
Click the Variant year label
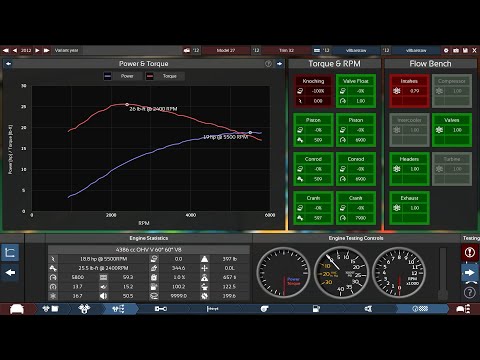coord(66,50)
